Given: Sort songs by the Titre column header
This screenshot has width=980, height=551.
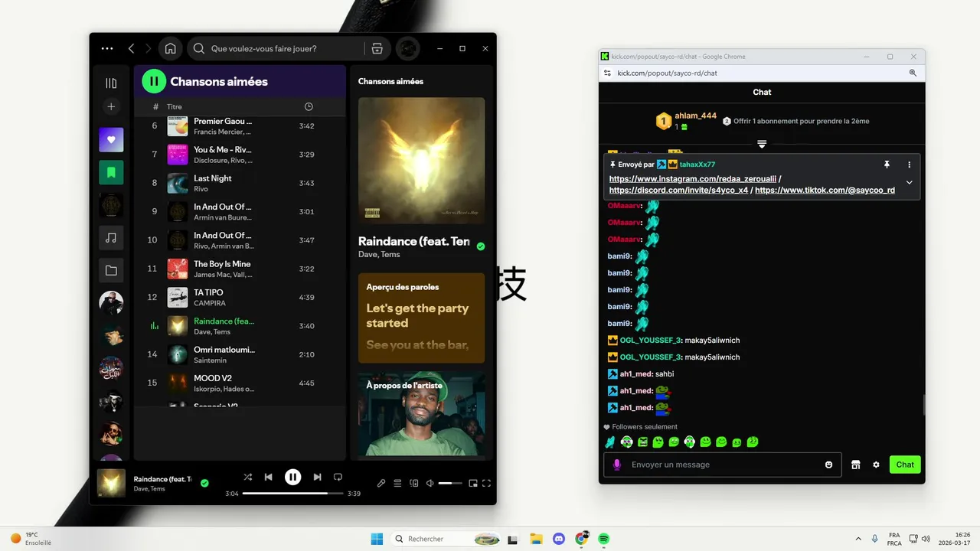Looking at the screenshot, I should pyautogui.click(x=175, y=106).
